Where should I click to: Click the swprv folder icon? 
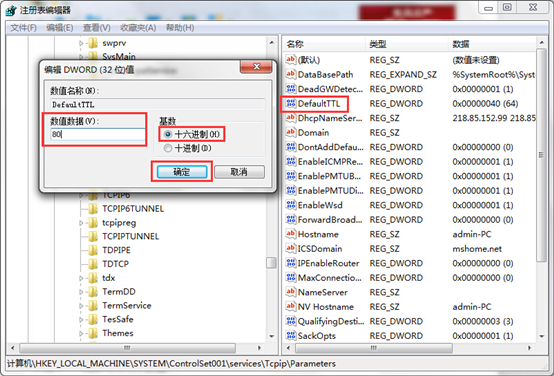[x=93, y=43]
